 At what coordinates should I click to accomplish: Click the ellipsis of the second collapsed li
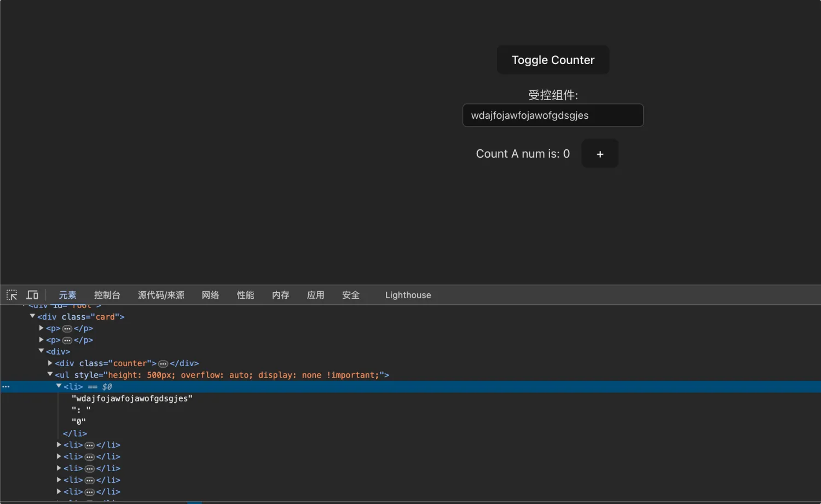click(x=89, y=456)
